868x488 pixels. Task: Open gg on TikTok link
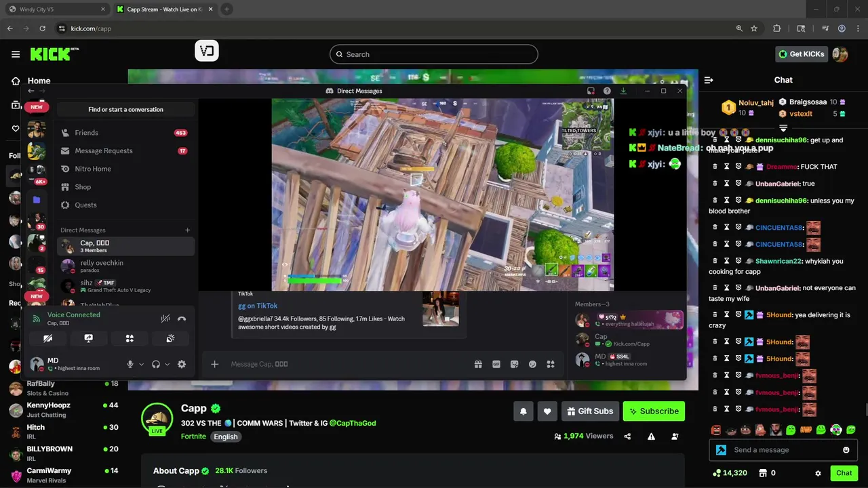(x=258, y=306)
